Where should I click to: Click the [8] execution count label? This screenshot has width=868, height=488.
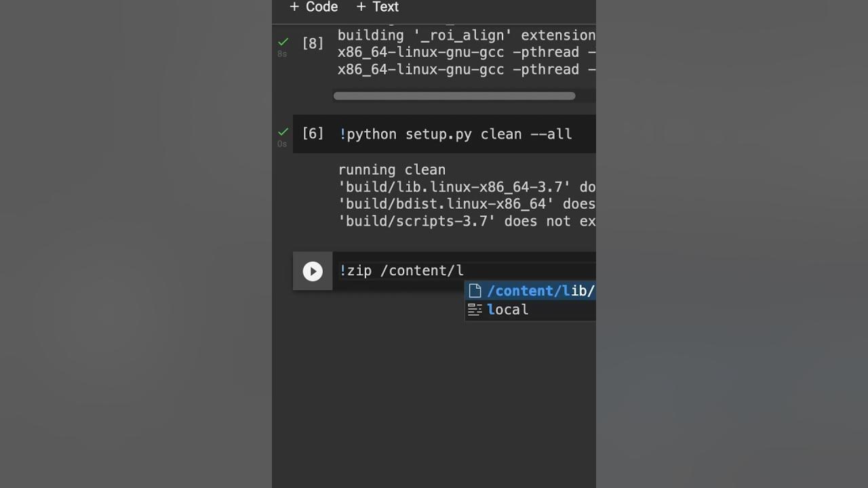pyautogui.click(x=313, y=43)
